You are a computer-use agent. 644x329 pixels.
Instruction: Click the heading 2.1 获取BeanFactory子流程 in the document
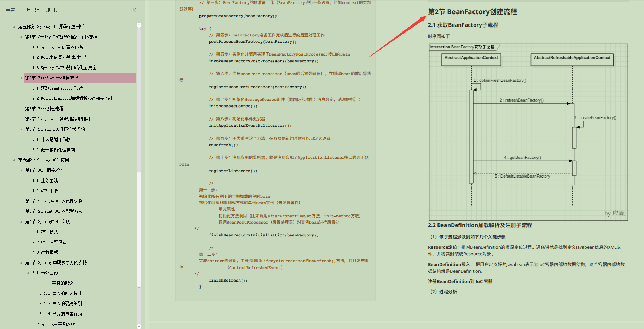pyautogui.click(x=463, y=25)
